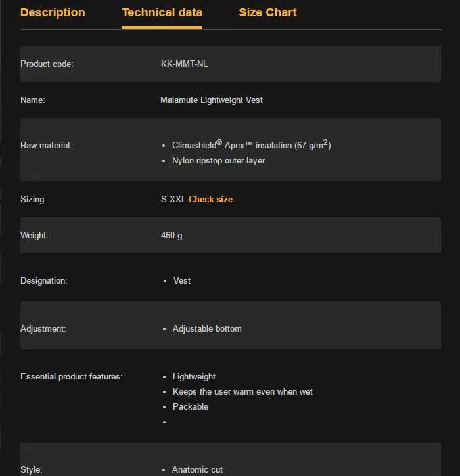
Task: Click the Adjustable bottom item
Action: pos(207,328)
